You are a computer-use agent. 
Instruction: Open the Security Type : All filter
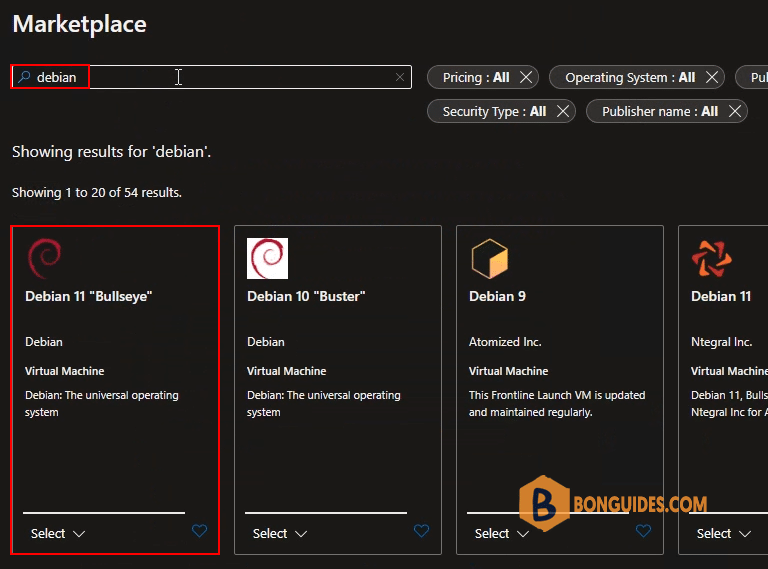tap(494, 112)
